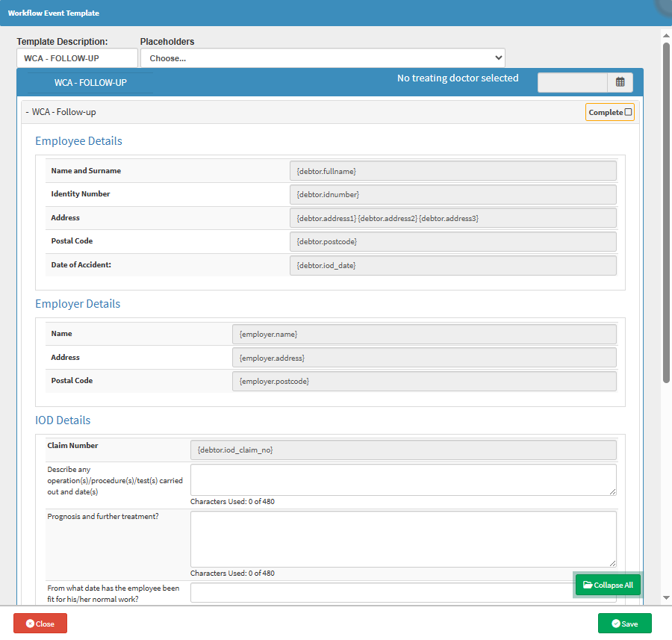Select the WCA - FOLLOW-UP tab header
The image size is (672, 640).
[x=90, y=82]
